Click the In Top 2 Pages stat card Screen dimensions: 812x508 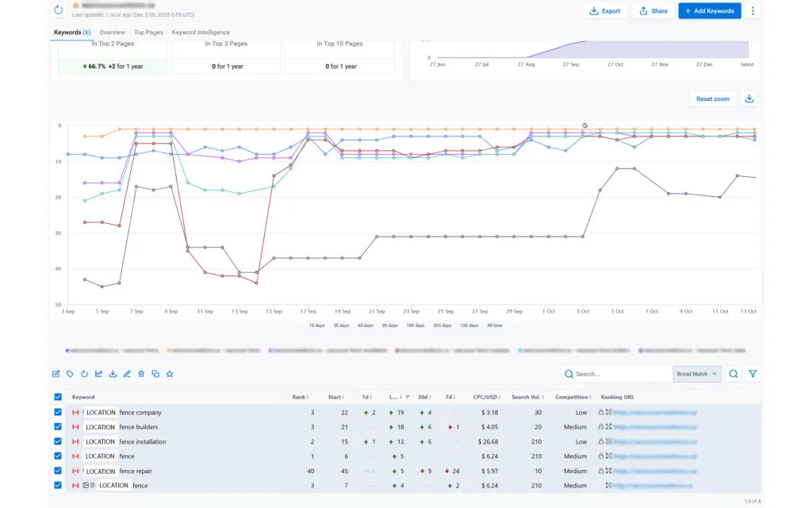[113, 57]
